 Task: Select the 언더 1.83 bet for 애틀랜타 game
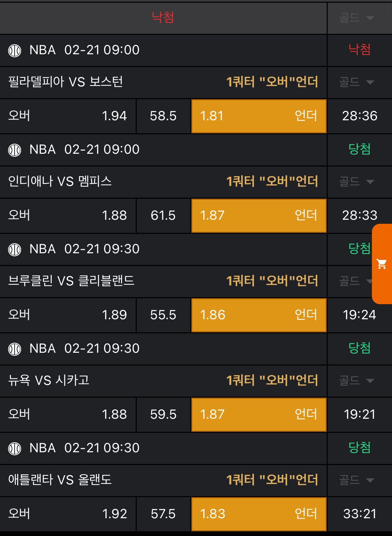(x=259, y=514)
